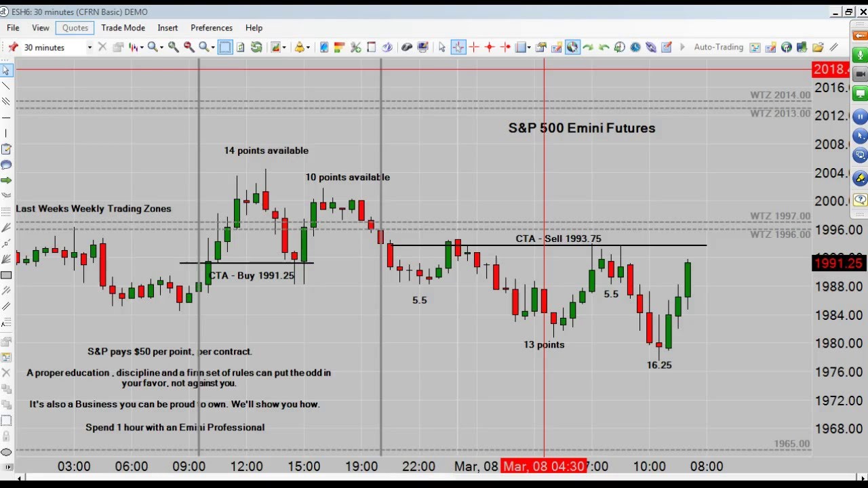The image size is (868, 488).
Task: Select the rectangle drawing tool in sidebar
Action: 6,275
